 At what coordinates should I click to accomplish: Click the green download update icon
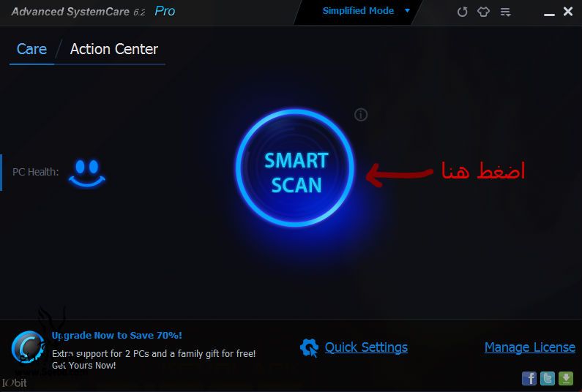[x=566, y=378]
